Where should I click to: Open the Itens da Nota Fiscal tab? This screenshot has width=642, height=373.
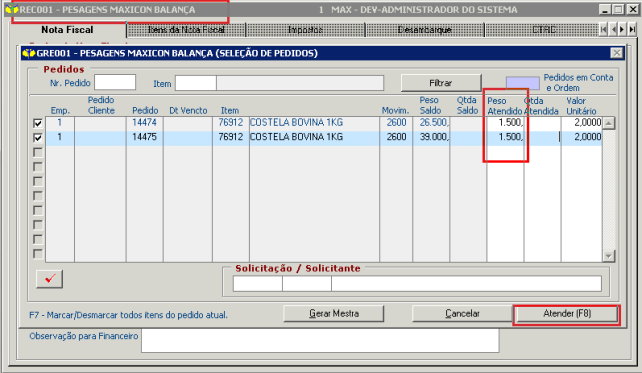tap(186, 30)
